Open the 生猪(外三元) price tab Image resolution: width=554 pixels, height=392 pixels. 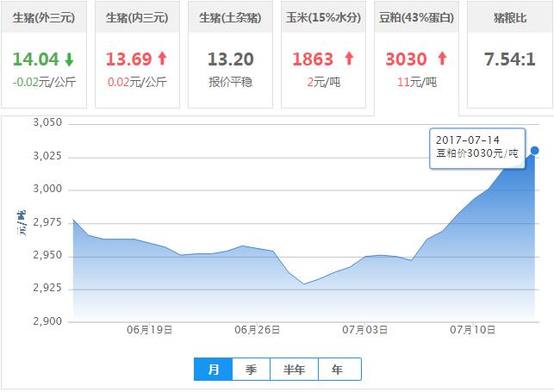[x=44, y=54]
